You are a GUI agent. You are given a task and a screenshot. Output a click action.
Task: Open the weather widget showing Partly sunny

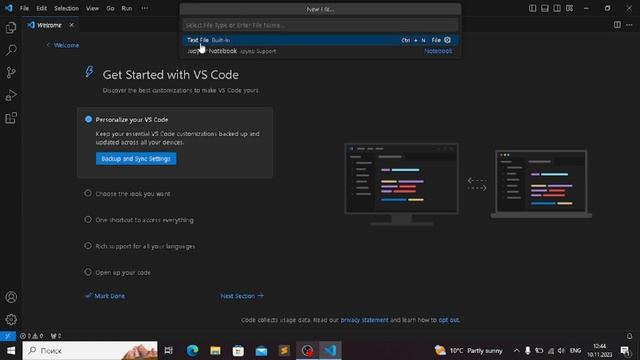click(468, 351)
